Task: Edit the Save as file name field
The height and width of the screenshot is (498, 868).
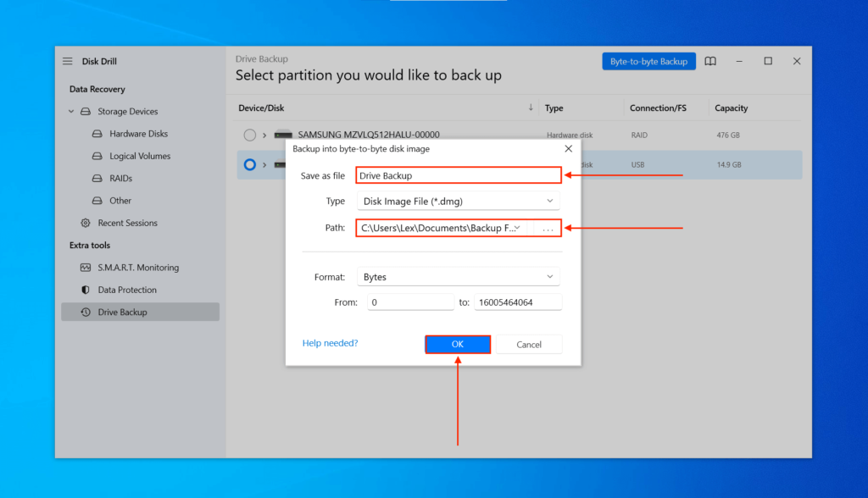Action: pos(458,175)
